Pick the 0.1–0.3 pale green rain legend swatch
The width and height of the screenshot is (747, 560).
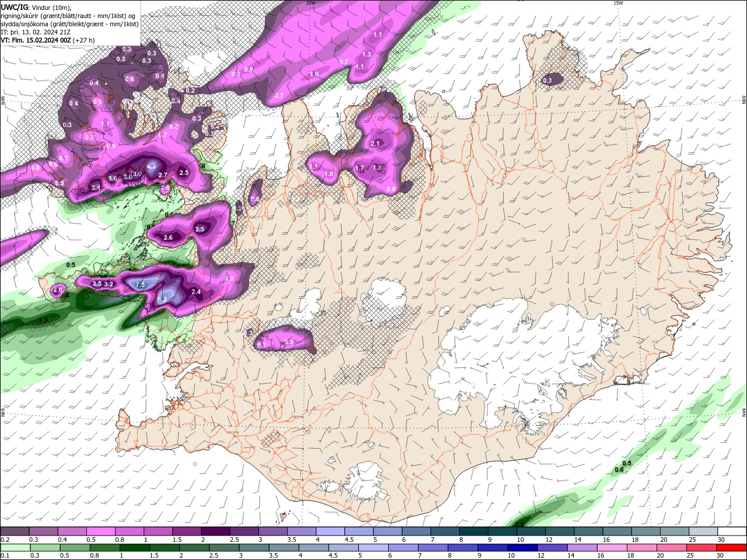coord(16,548)
